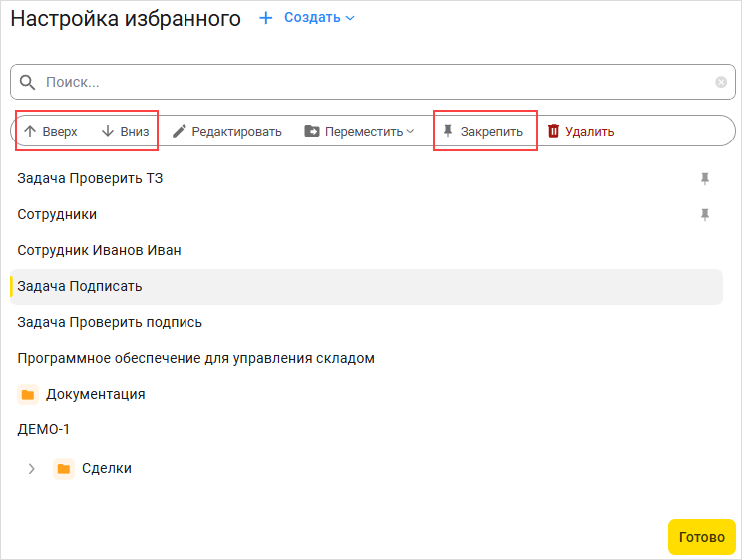This screenshot has width=742, height=560.
Task: Select Программное обеспечение для управления складом
Action: [366, 359]
